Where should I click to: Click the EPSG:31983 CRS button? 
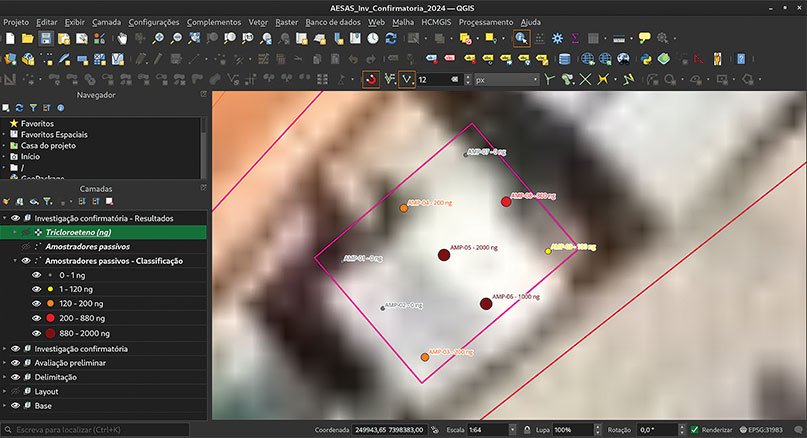pos(763,430)
